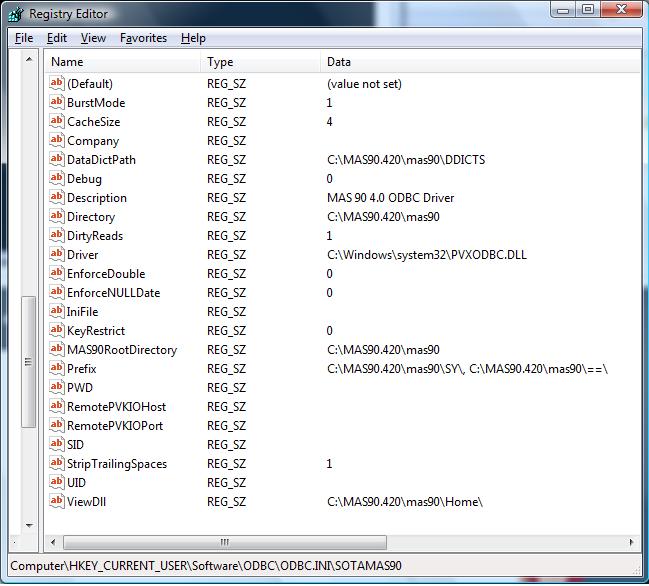Click the horizontal scrollbar left arrow
Image resolution: width=649 pixels, height=586 pixels.
click(53, 542)
